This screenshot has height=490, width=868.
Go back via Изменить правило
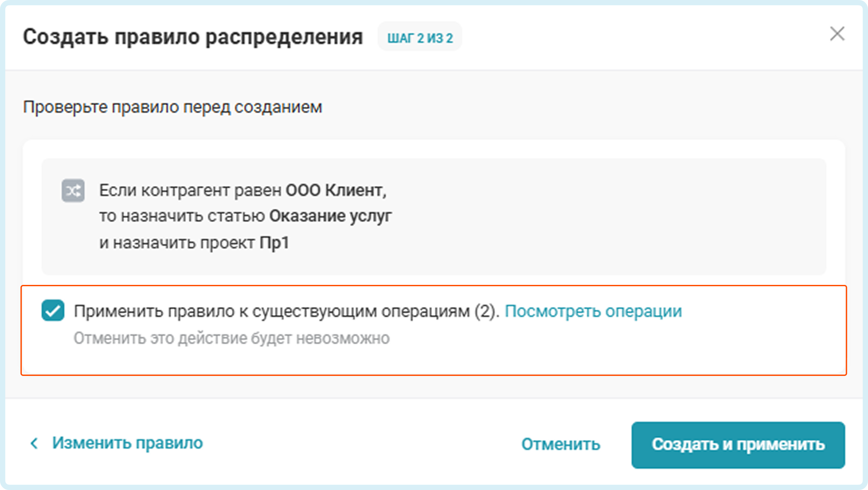coord(127,444)
